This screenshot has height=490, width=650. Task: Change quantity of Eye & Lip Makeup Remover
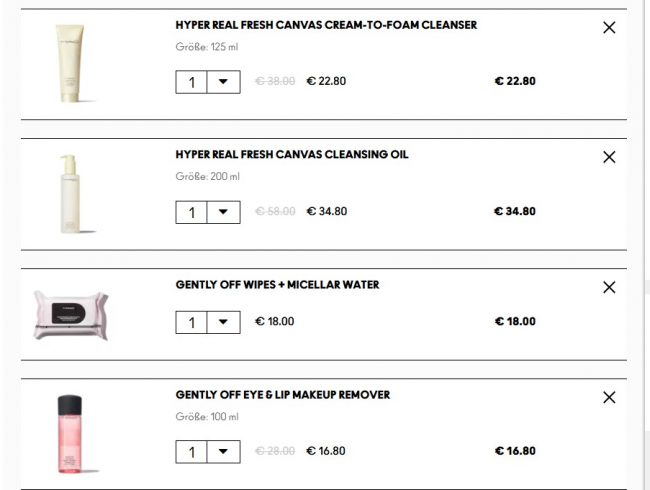224,452
